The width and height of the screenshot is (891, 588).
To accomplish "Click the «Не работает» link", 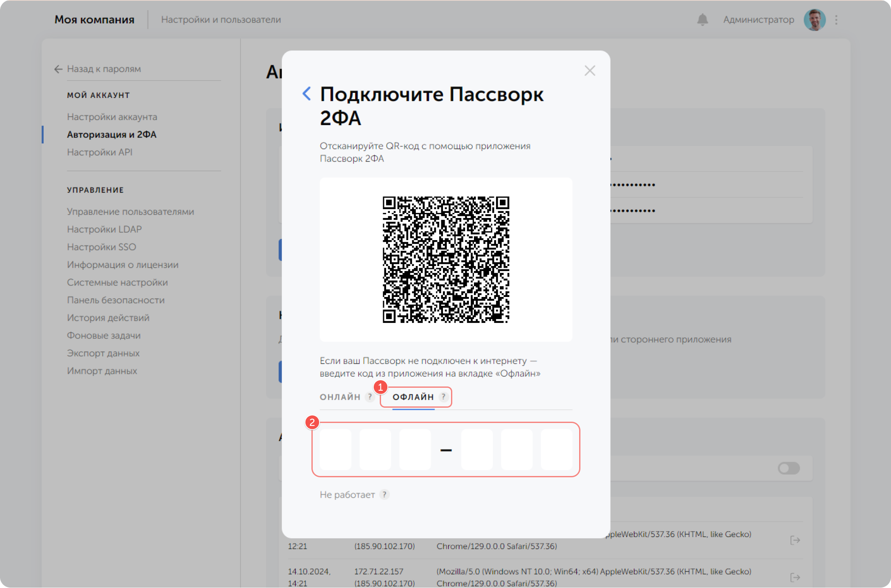I will pyautogui.click(x=348, y=494).
